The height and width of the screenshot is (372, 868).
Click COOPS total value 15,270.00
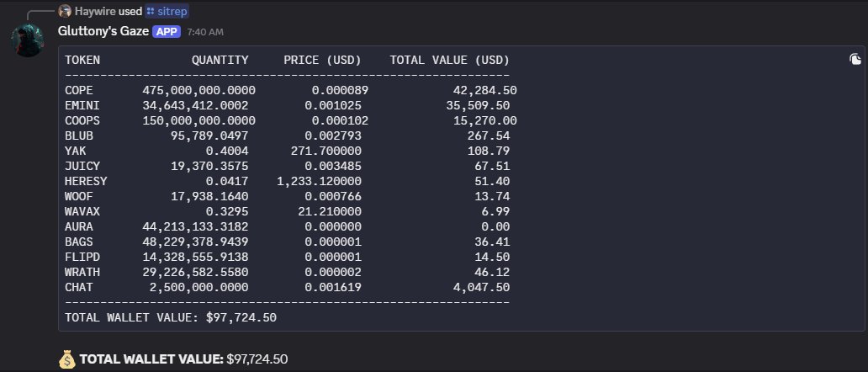pos(485,120)
